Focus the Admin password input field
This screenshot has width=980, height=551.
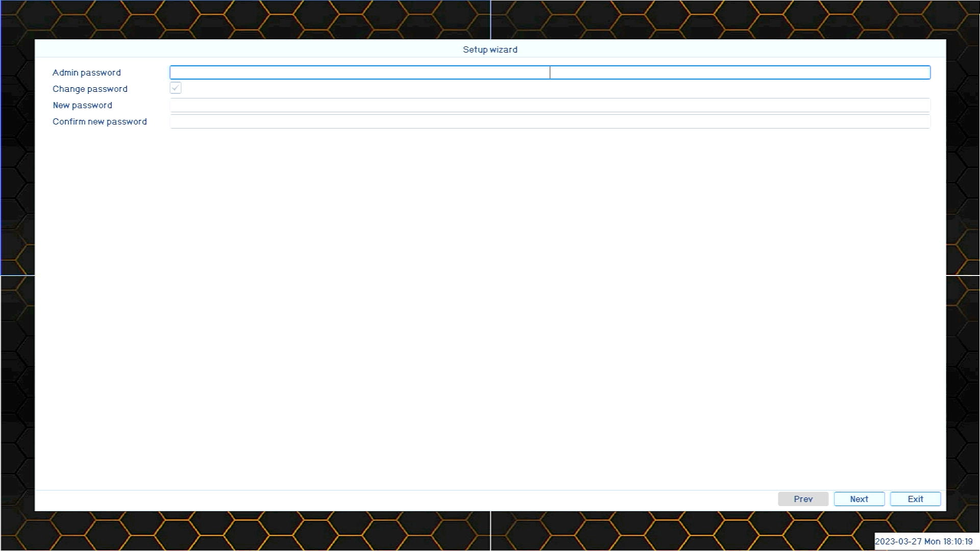point(550,72)
